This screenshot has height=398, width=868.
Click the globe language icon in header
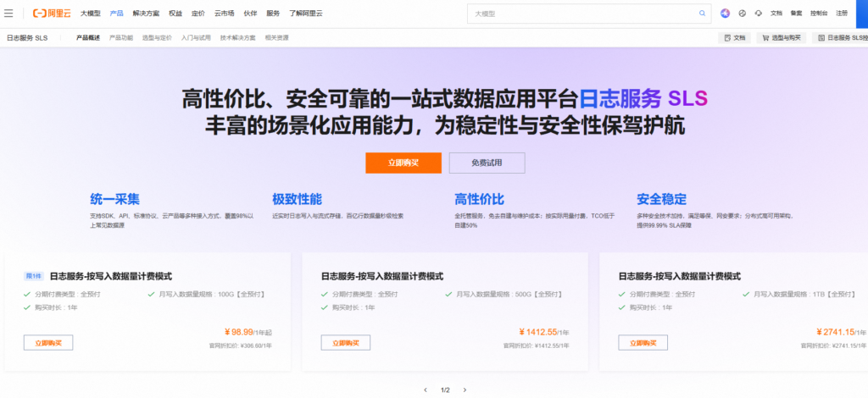743,14
